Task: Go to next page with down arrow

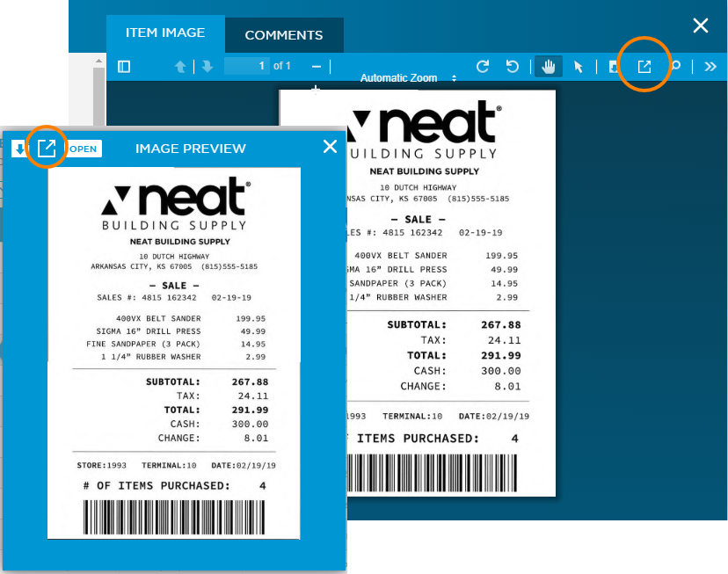Action: click(207, 67)
